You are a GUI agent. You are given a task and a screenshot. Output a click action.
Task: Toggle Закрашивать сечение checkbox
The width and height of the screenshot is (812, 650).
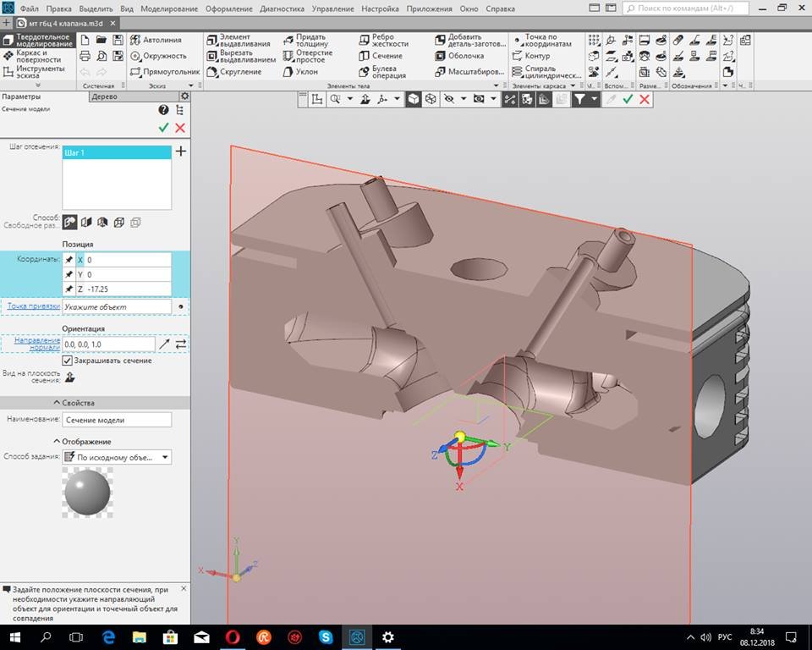pyautogui.click(x=68, y=361)
